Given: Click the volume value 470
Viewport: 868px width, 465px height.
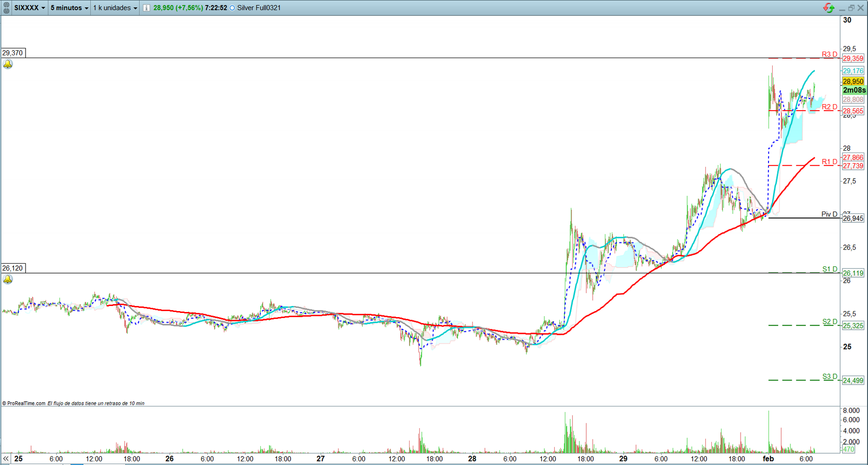Looking at the screenshot, I should 848,449.
